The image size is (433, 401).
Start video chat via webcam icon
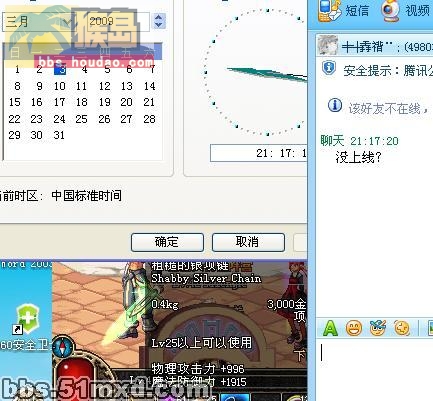390,11
